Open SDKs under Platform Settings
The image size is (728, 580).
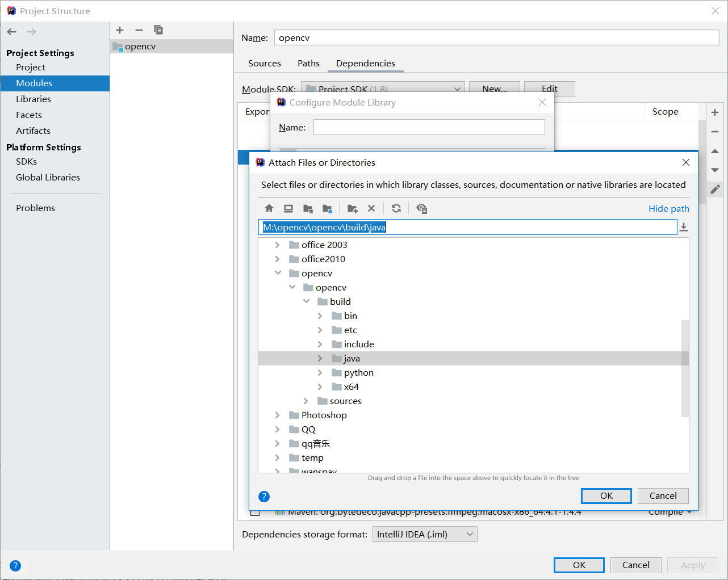(x=26, y=161)
